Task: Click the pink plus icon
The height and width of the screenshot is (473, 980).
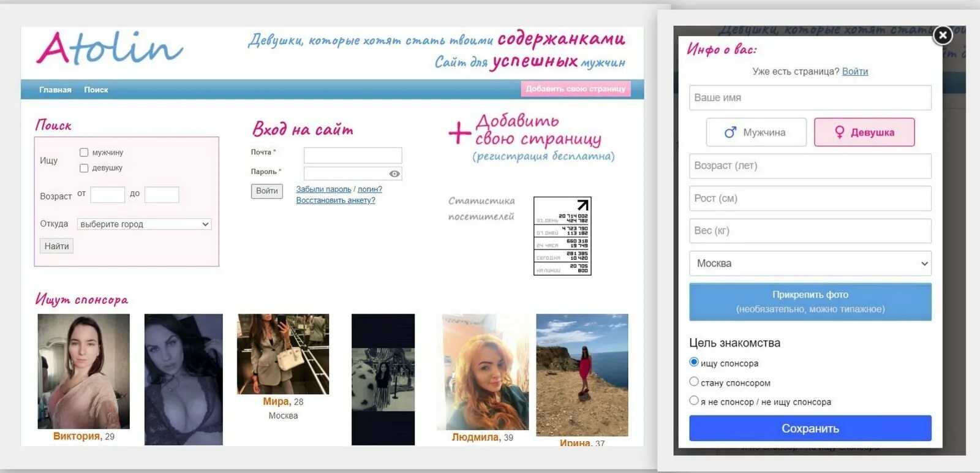Action: [459, 132]
